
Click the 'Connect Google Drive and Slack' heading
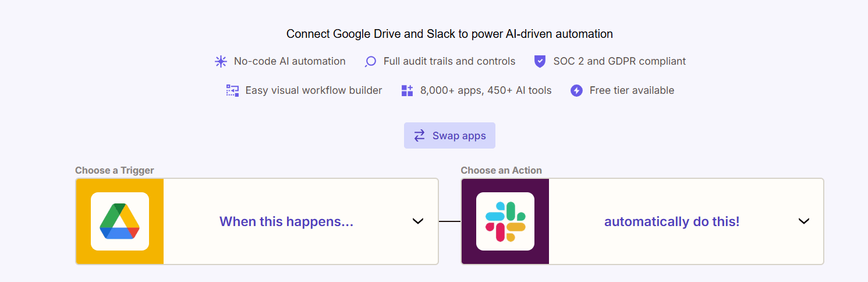pos(449,34)
